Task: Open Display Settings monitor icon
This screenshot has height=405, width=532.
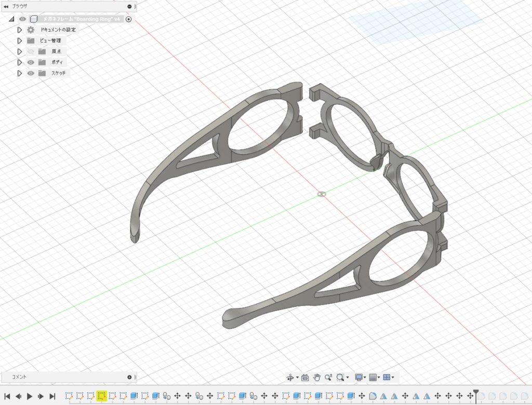Action: 359,377
